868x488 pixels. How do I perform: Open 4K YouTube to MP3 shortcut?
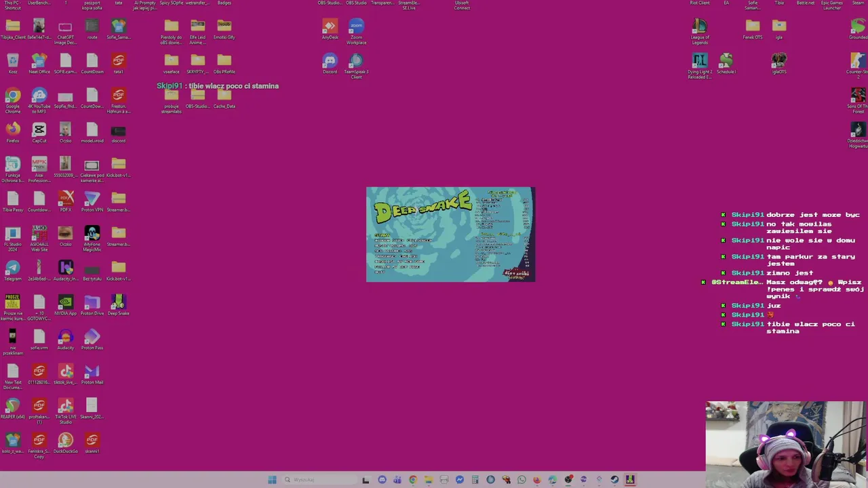(39, 99)
